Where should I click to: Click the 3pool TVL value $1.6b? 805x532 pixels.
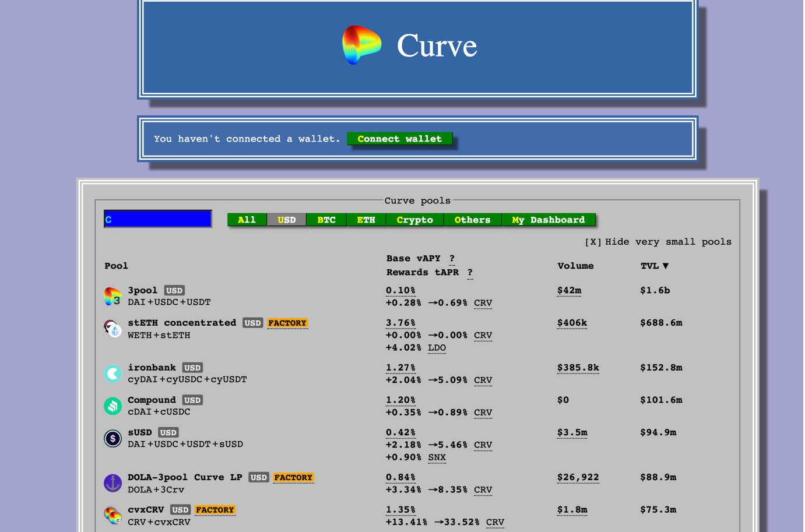655,291
